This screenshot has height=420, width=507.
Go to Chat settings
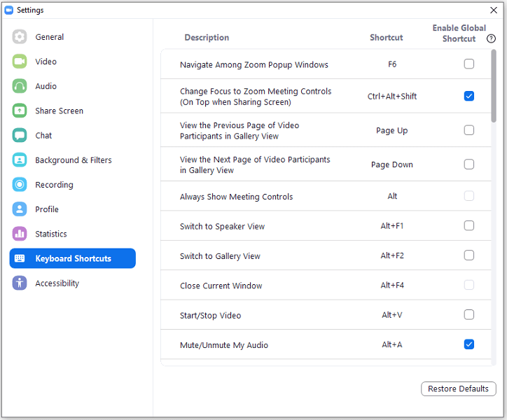point(43,136)
